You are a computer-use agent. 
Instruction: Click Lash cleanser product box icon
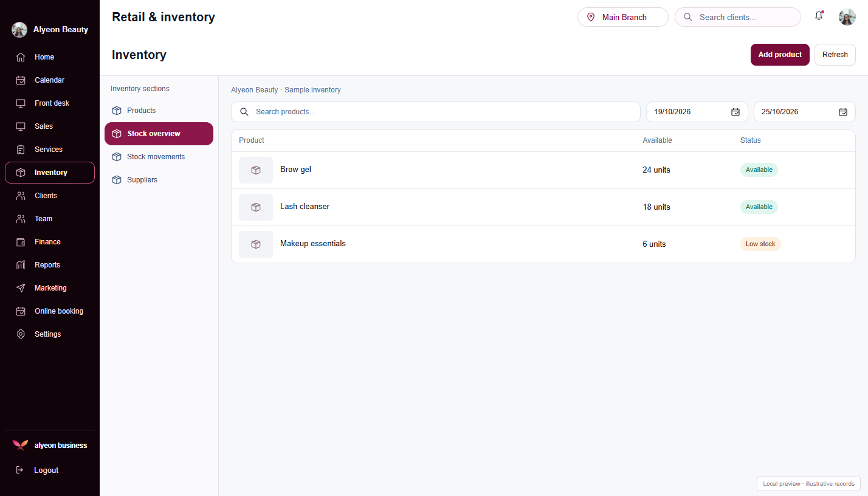[x=256, y=207]
